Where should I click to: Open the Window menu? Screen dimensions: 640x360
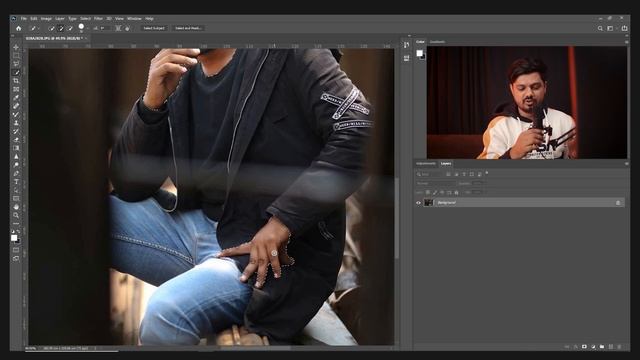(x=134, y=18)
